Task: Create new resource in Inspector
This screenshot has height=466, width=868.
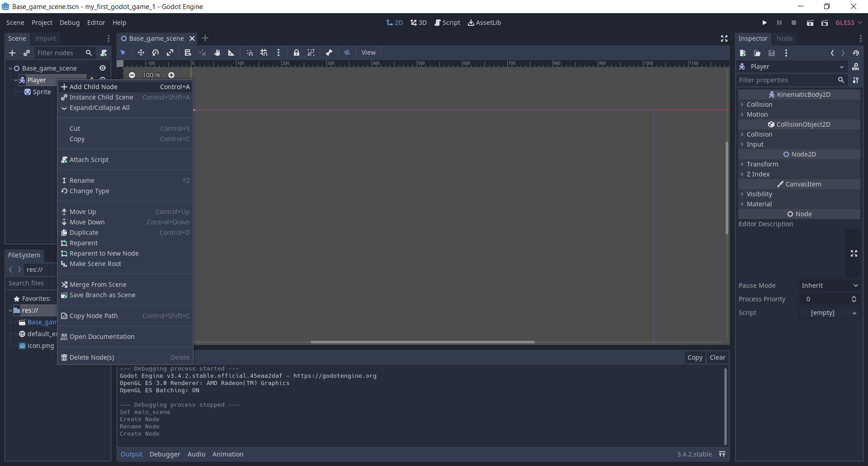Action: [743, 53]
